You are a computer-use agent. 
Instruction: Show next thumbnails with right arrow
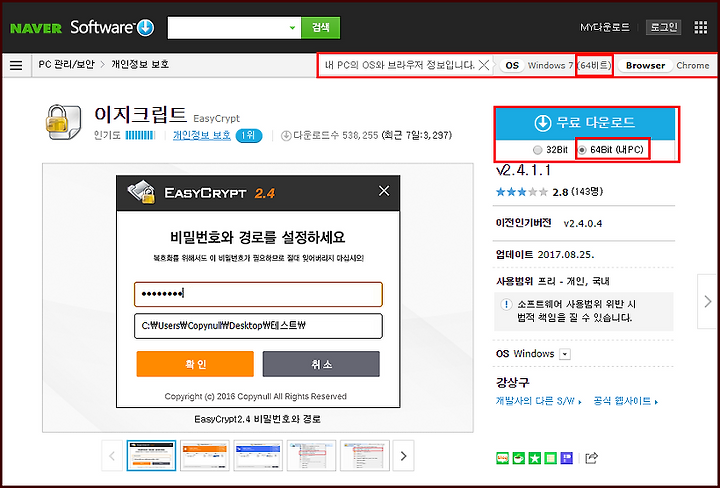pos(403,456)
